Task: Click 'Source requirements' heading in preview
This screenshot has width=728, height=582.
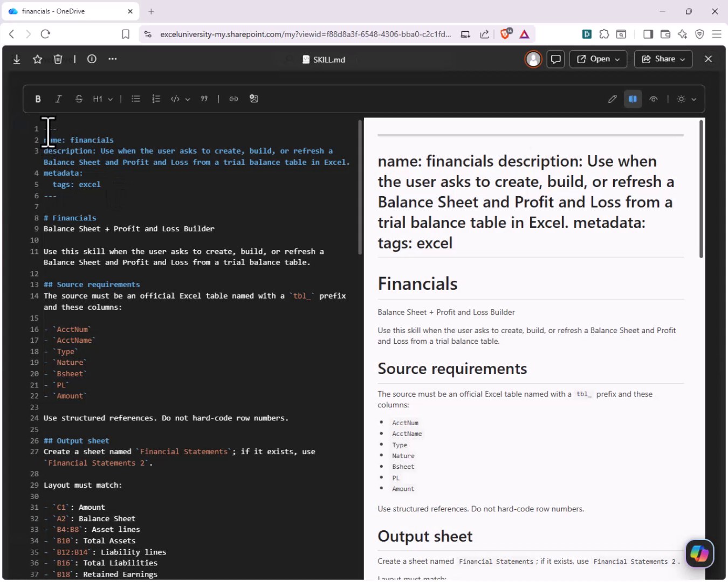Action: tap(452, 369)
